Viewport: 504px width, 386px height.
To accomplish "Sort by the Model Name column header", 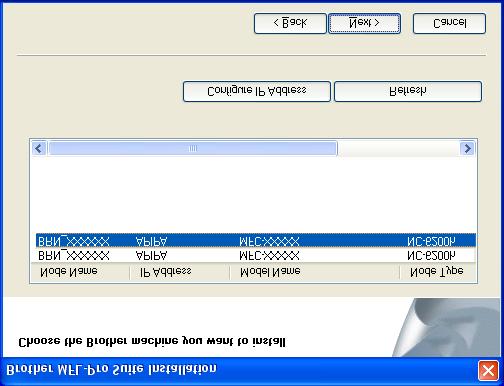I will (x=314, y=272).
